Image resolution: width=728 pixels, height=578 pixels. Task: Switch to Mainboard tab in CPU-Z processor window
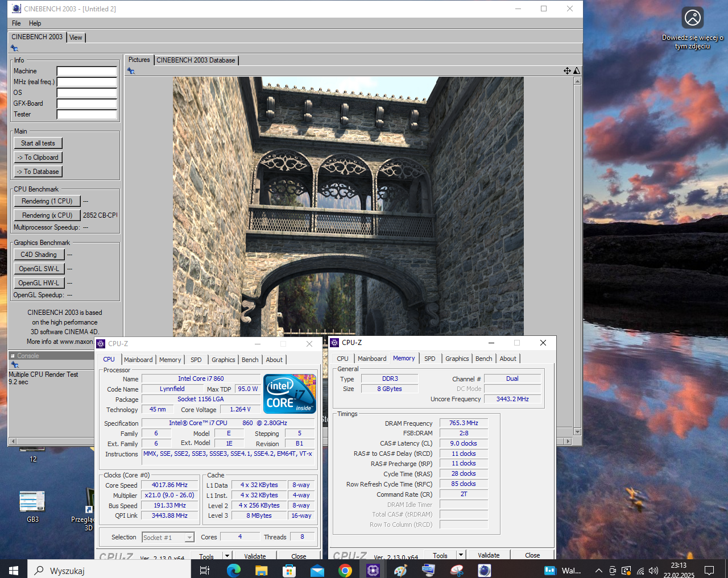click(138, 360)
